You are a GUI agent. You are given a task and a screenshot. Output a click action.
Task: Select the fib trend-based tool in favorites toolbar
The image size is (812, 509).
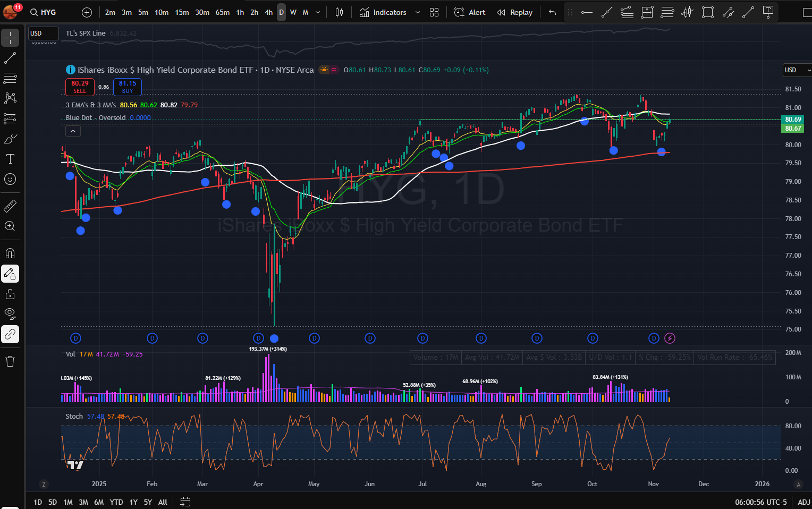tap(627, 12)
